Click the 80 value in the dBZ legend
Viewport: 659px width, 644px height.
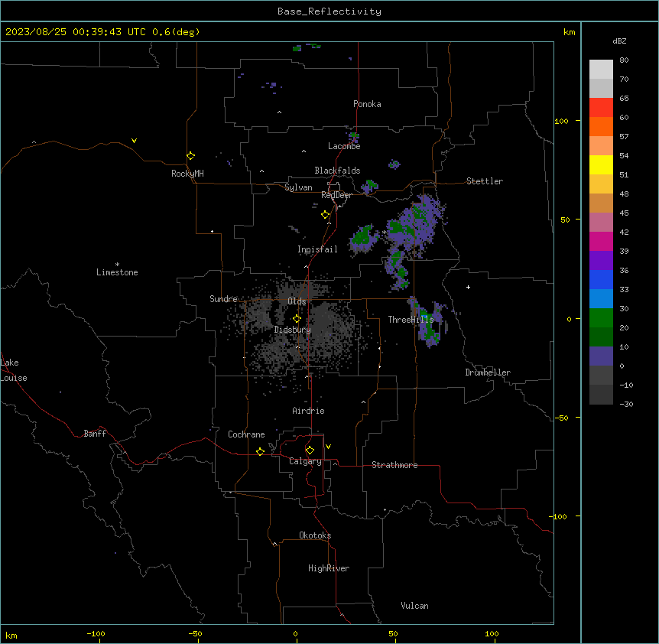point(624,60)
